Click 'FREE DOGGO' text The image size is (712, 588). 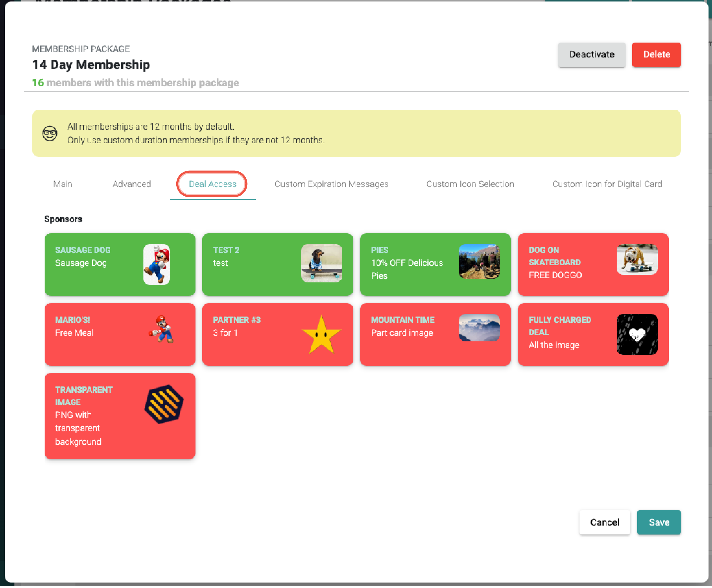[x=555, y=275]
